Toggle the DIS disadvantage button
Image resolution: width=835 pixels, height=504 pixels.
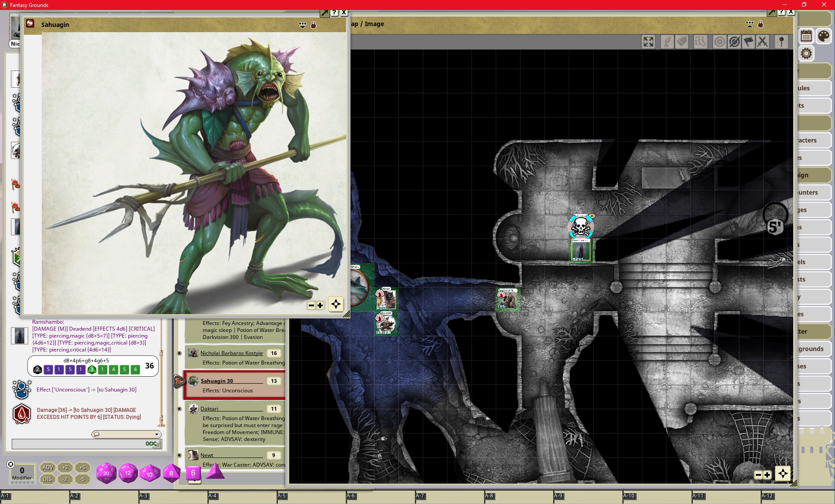pyautogui.click(x=47, y=479)
